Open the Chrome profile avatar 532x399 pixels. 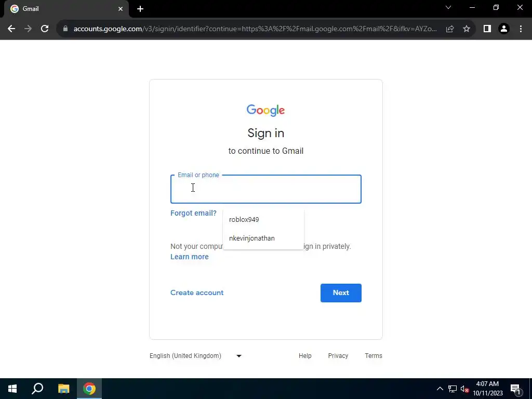tap(504, 29)
